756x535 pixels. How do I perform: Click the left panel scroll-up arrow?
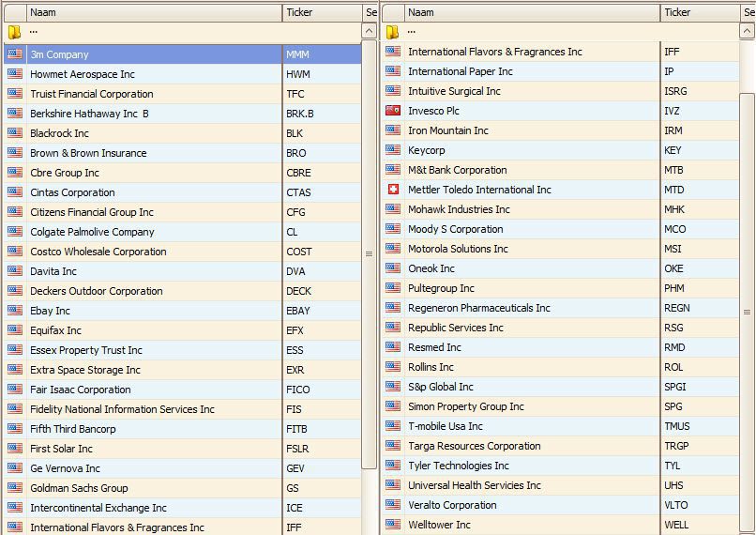(369, 31)
